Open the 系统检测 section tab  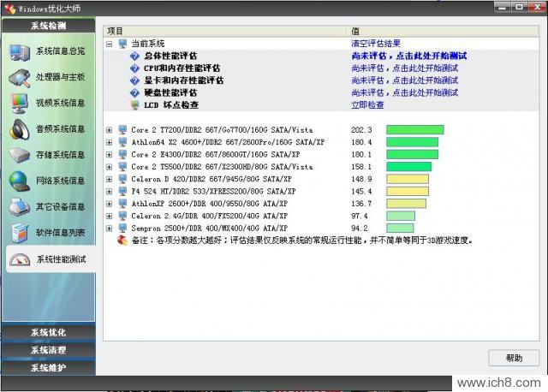pos(48,26)
